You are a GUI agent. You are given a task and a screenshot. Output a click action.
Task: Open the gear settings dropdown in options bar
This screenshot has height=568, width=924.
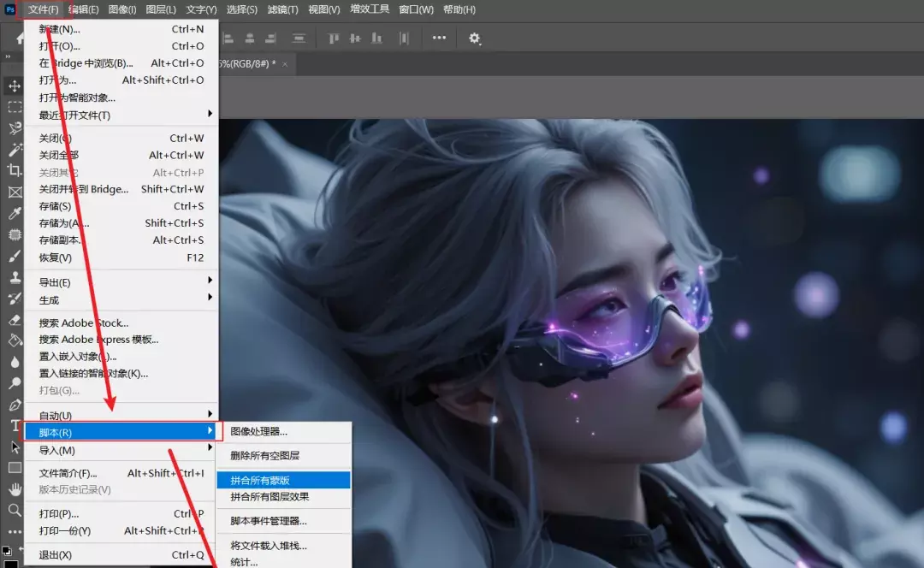[x=475, y=38]
